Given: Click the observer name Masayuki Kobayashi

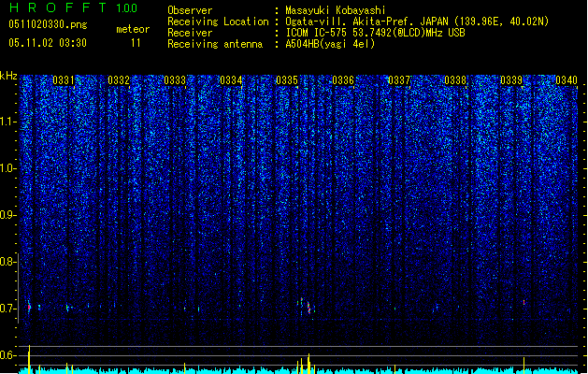Looking at the screenshot, I should pyautogui.click(x=336, y=10).
